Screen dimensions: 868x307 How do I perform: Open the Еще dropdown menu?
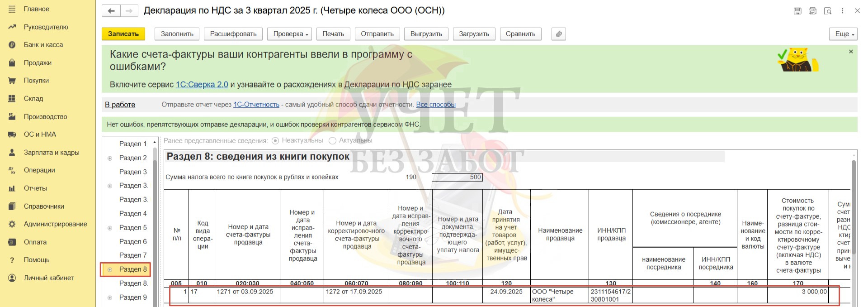pos(843,34)
